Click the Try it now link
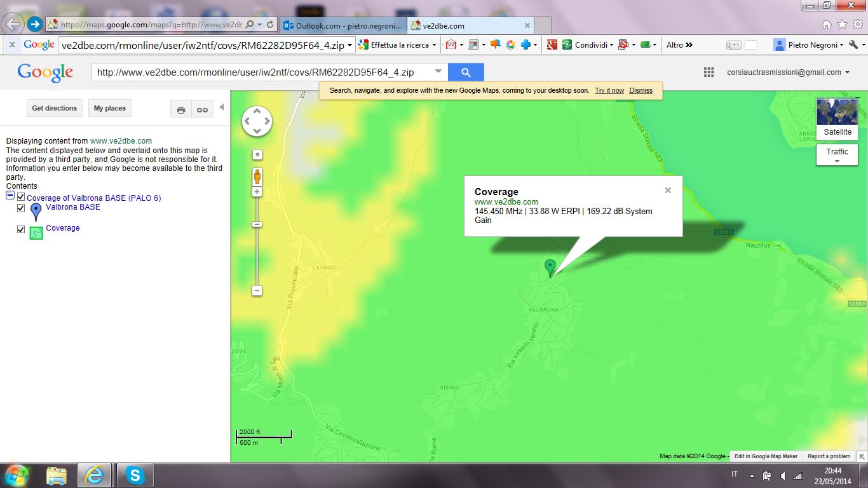868x488 pixels. pos(609,90)
